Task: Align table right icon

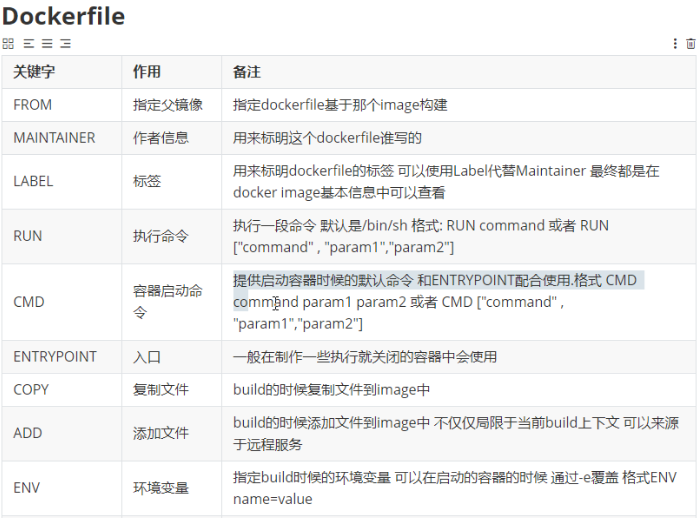Action: coord(66,43)
